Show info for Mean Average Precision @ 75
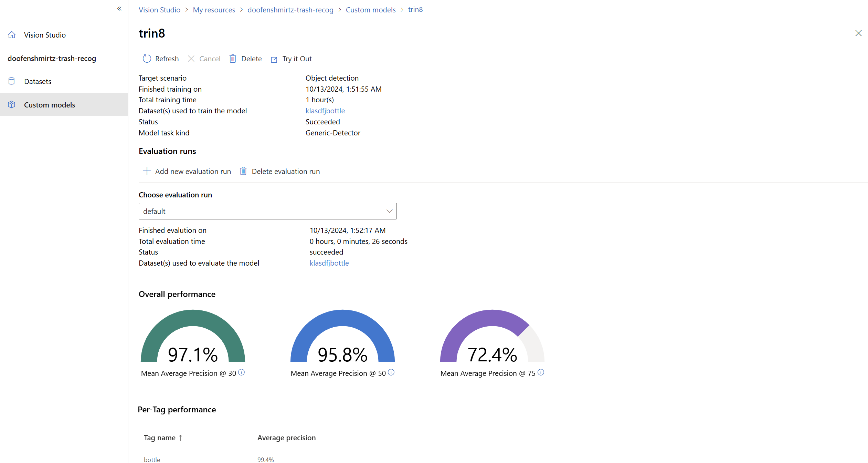Screen dimensions: 868x463 tap(541, 372)
